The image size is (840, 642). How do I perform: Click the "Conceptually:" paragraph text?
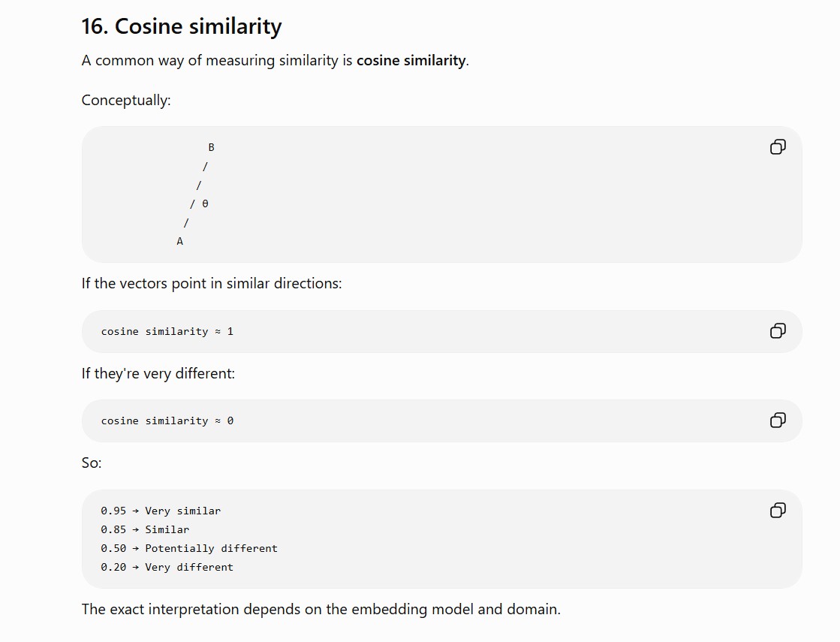point(126,100)
